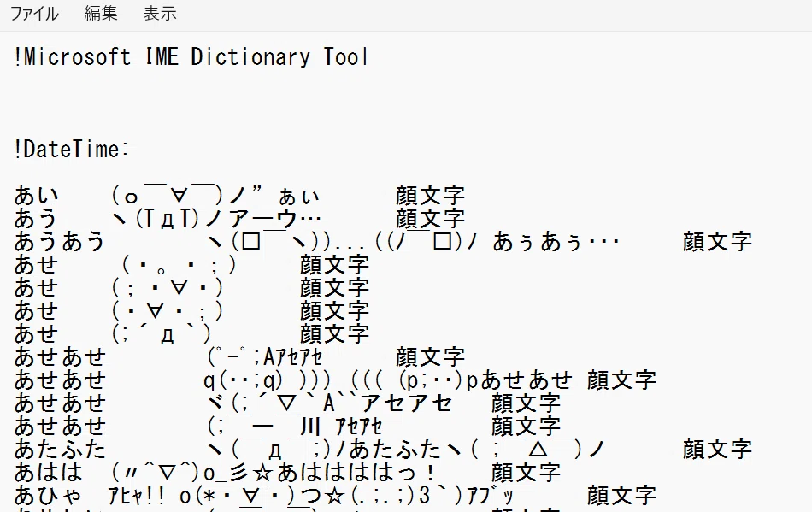
Task: Click the kaomoji ending 'アセアセ' full-width
Action: 329,403
